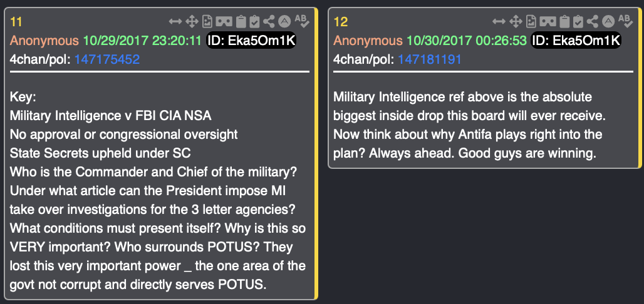Click the blank clipboard icon on post 11
The height and width of the screenshot is (304, 644).
pyautogui.click(x=241, y=22)
